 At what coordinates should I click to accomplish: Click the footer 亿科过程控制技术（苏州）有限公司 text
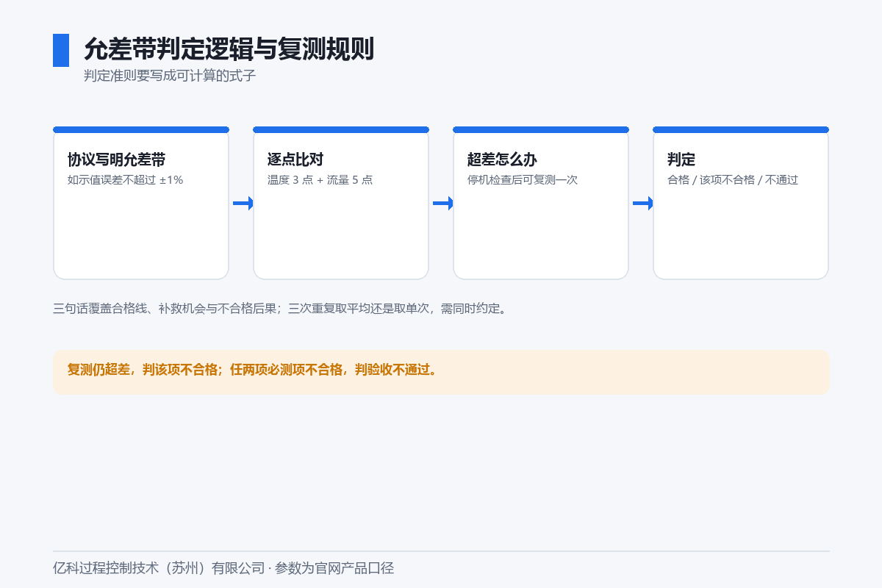[223, 568]
